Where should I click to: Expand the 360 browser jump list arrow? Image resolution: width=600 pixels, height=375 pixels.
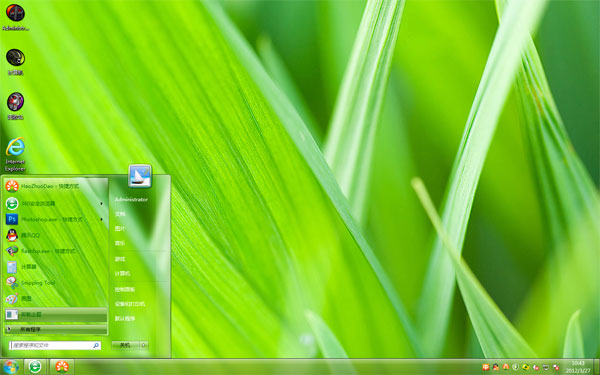[102, 203]
